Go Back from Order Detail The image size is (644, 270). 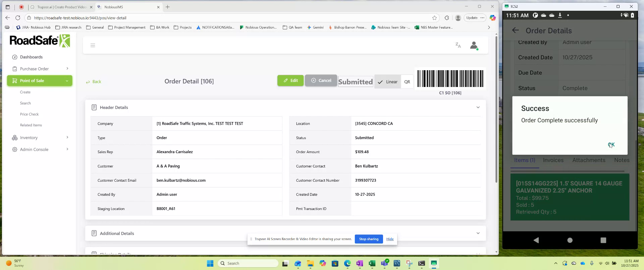(94, 82)
